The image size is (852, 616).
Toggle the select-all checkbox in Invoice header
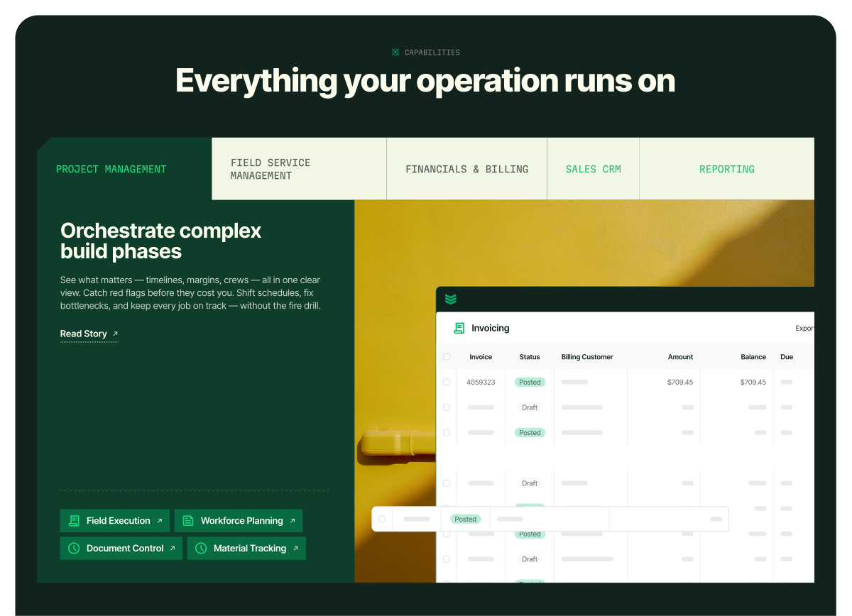[447, 357]
